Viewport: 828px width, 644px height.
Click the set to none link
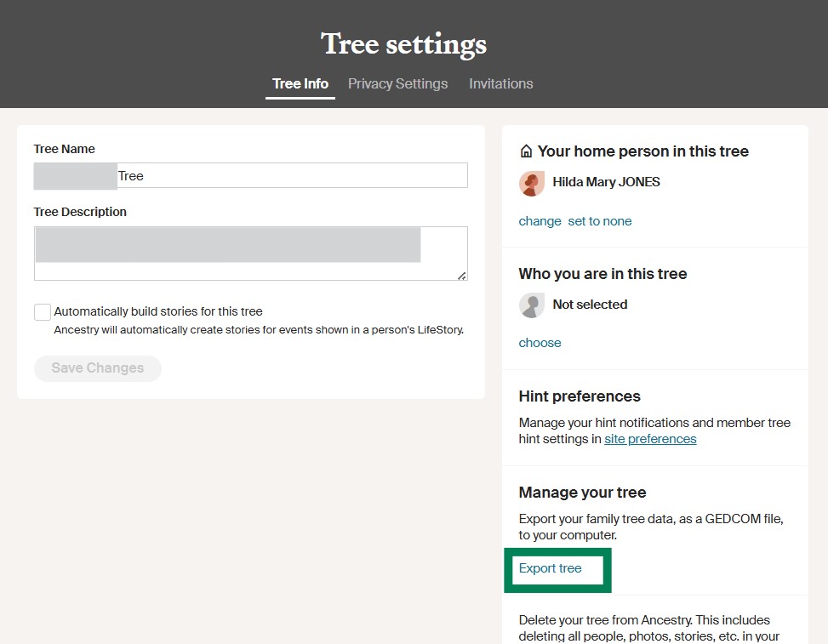click(x=600, y=221)
